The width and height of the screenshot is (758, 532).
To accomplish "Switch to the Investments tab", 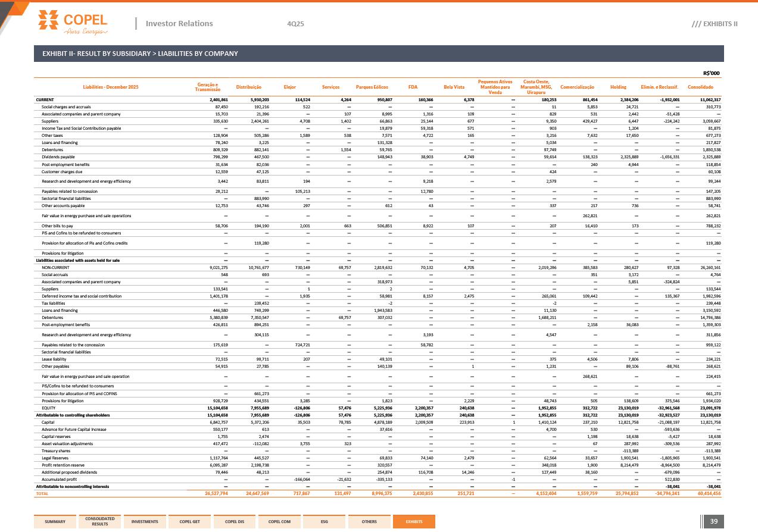I will 145,522.
